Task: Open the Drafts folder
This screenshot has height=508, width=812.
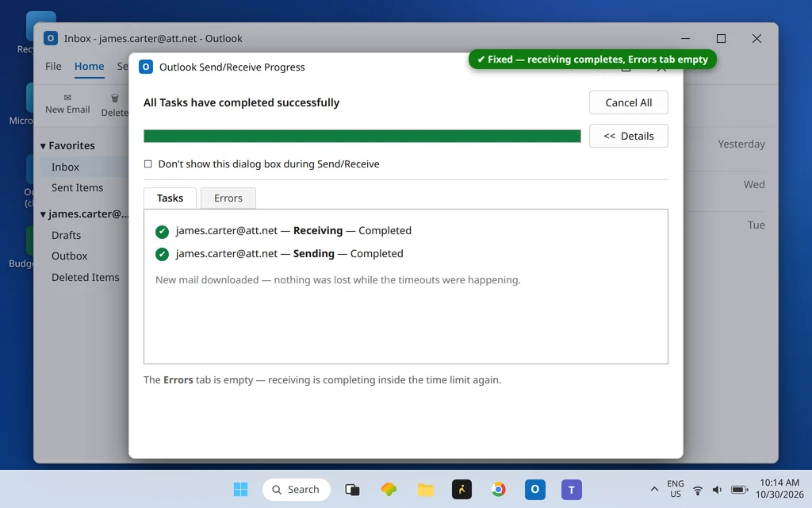Action: tap(67, 235)
